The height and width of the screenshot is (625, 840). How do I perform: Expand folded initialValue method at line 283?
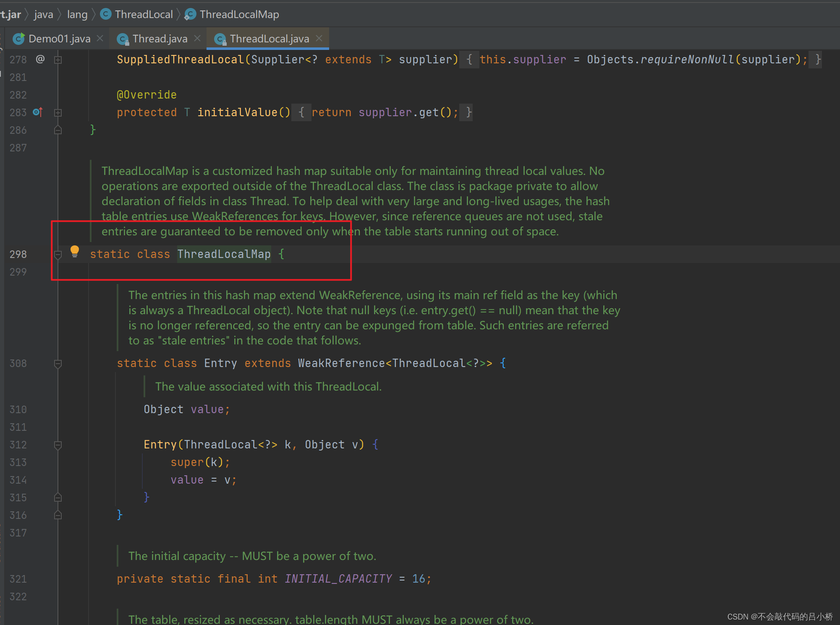point(58,113)
